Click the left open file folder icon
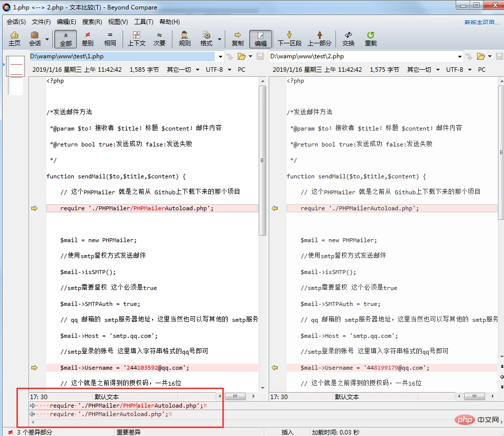Viewport: 504px width, 436px height. [241, 56]
